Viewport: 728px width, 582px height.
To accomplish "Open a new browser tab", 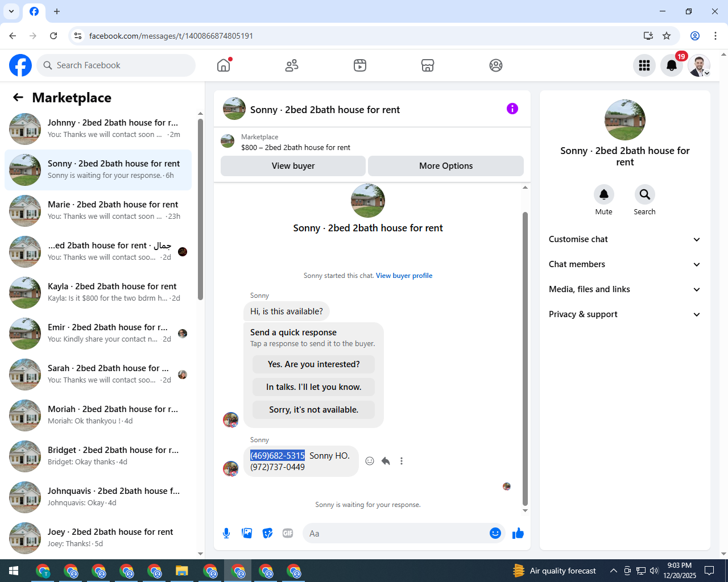I will coord(57,11).
